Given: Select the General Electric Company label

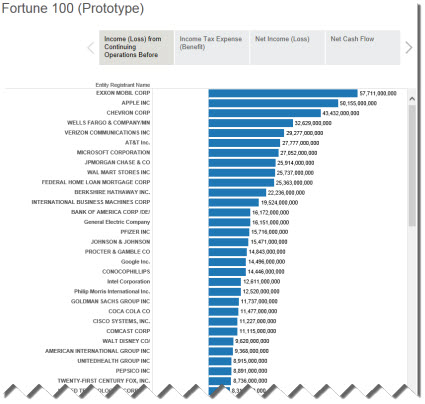Looking at the screenshot, I should pos(117,222).
